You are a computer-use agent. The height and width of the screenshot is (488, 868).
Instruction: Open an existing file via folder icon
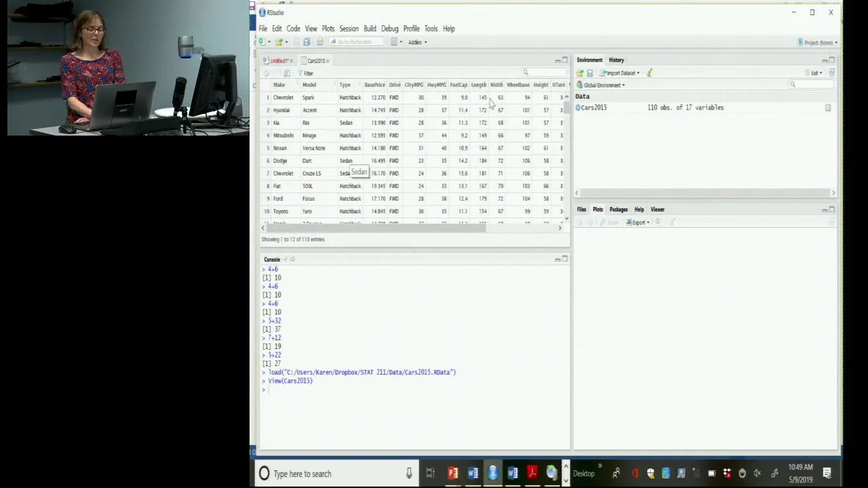(x=279, y=42)
